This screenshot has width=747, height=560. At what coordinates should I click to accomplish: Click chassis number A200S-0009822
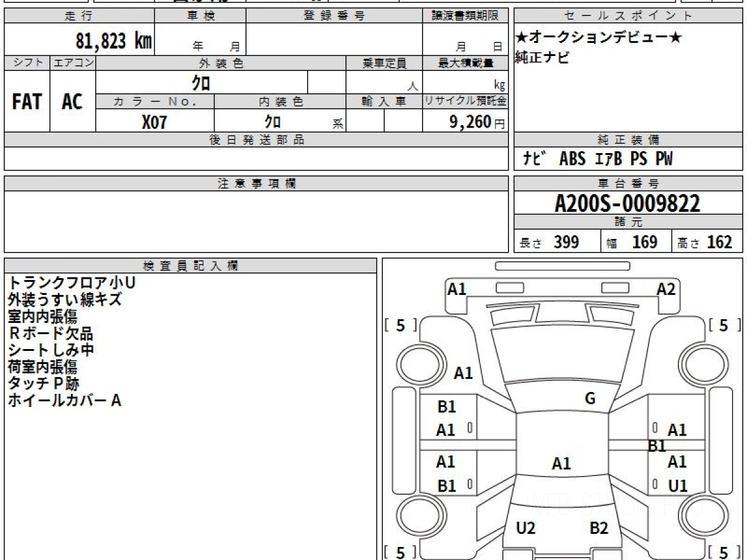(x=627, y=203)
